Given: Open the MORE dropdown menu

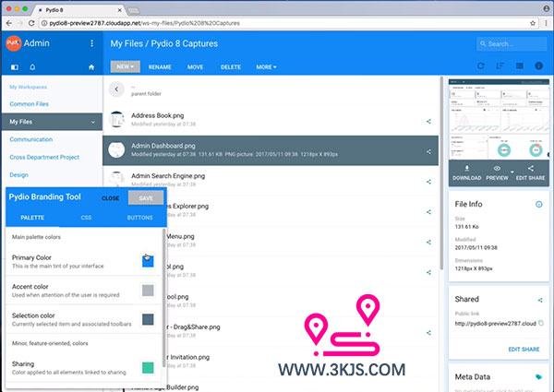Looking at the screenshot, I should pos(266,67).
